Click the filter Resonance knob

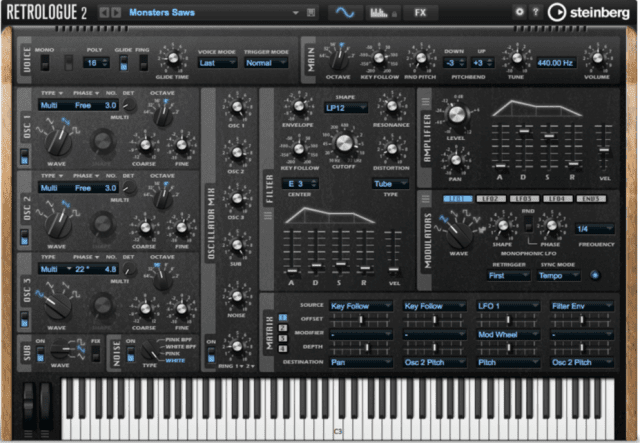coord(391,106)
